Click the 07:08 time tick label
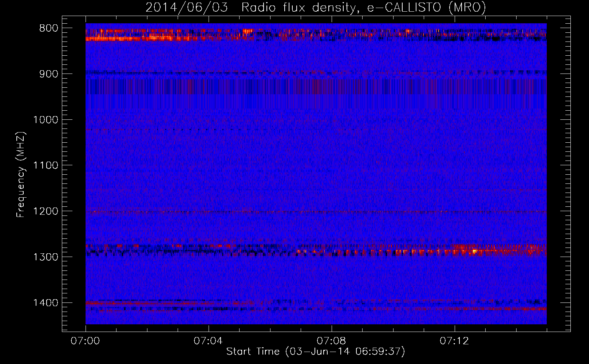Screen dimensions: 589x364 pyautogui.click(x=331, y=341)
